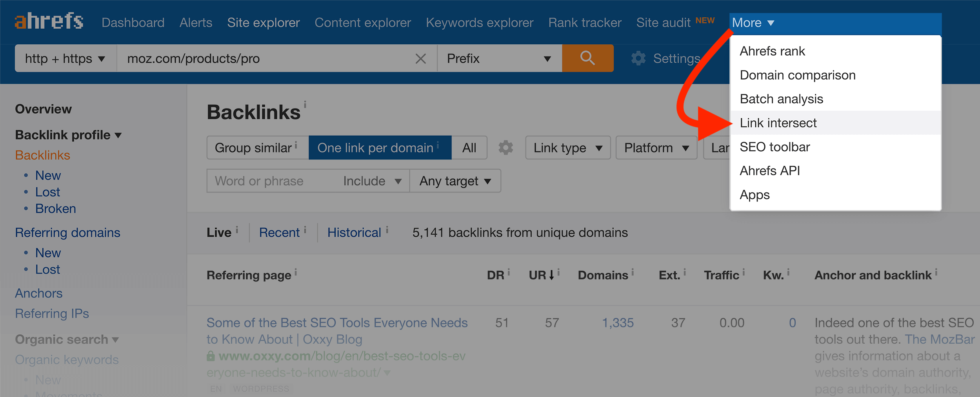The image size is (980, 397).
Task: Select One link per domain mode
Action: [x=380, y=148]
